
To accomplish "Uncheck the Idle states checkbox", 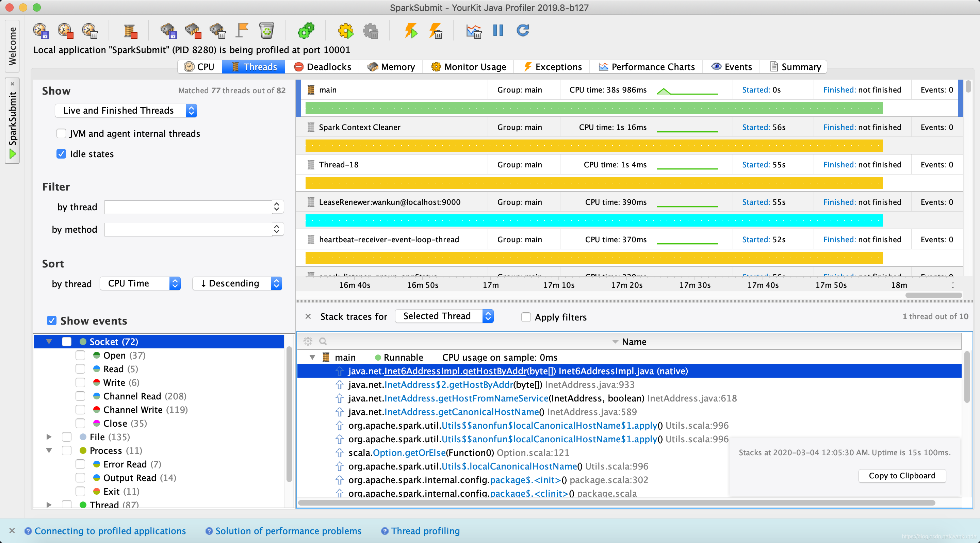I will tap(61, 154).
